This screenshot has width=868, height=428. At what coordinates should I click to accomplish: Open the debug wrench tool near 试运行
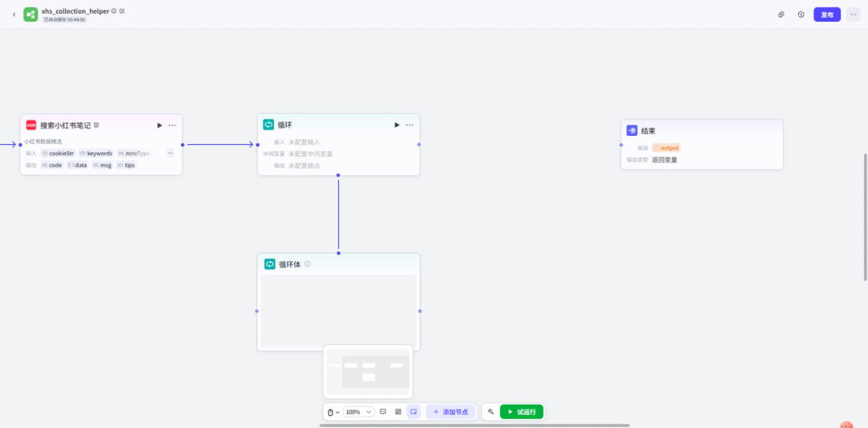click(x=490, y=412)
